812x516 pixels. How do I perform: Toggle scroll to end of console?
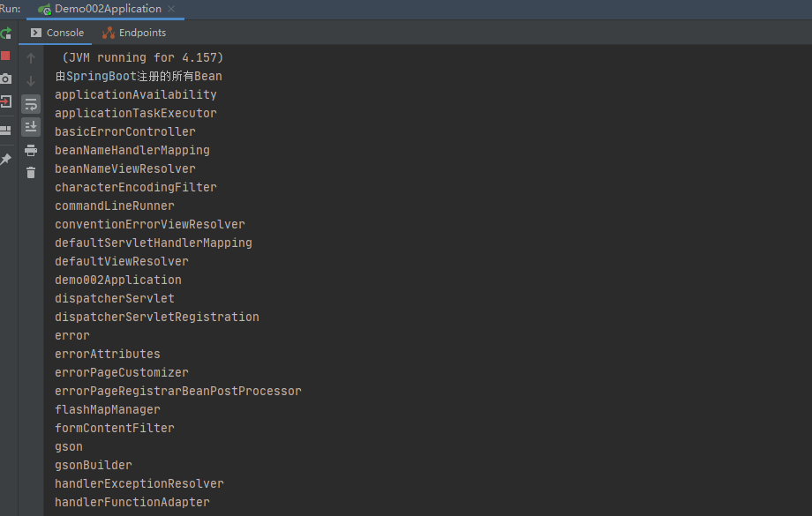pyautogui.click(x=31, y=127)
